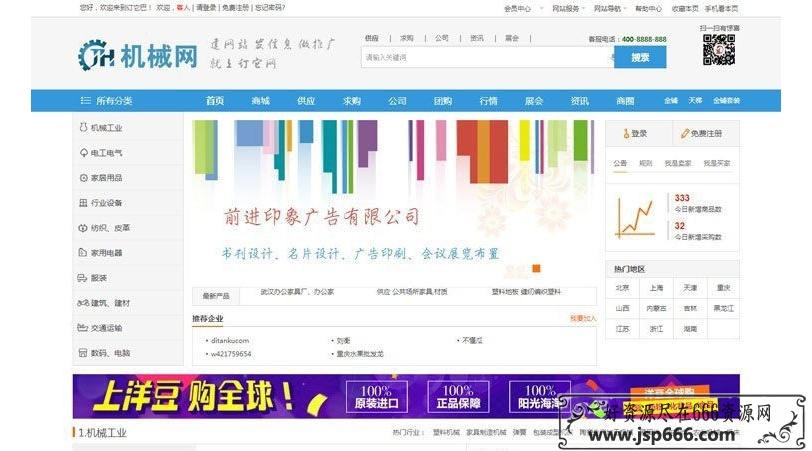Image resolution: width=812 pixels, height=451 pixels.
Task: Click the 服装 category icon
Action: pos(83,278)
